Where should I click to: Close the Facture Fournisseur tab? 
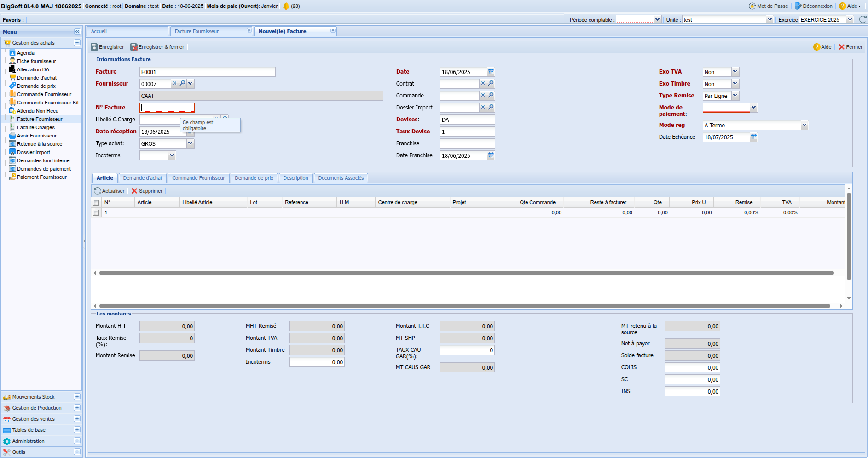coord(249,30)
